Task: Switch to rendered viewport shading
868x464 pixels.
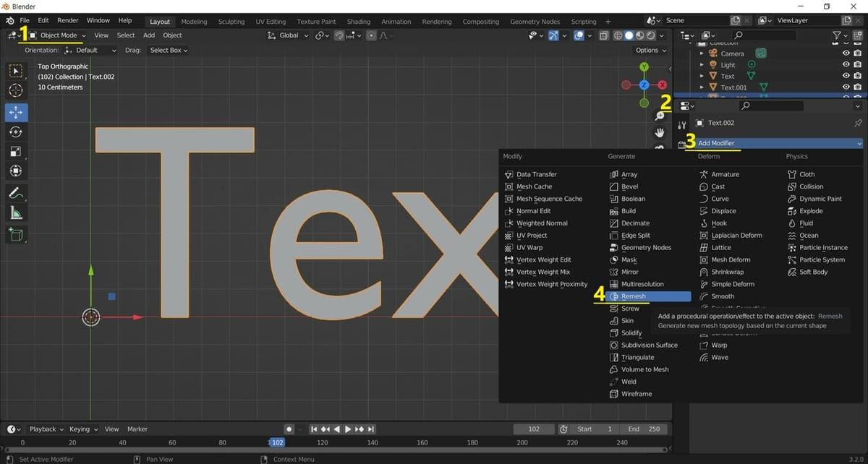Action: (650, 35)
